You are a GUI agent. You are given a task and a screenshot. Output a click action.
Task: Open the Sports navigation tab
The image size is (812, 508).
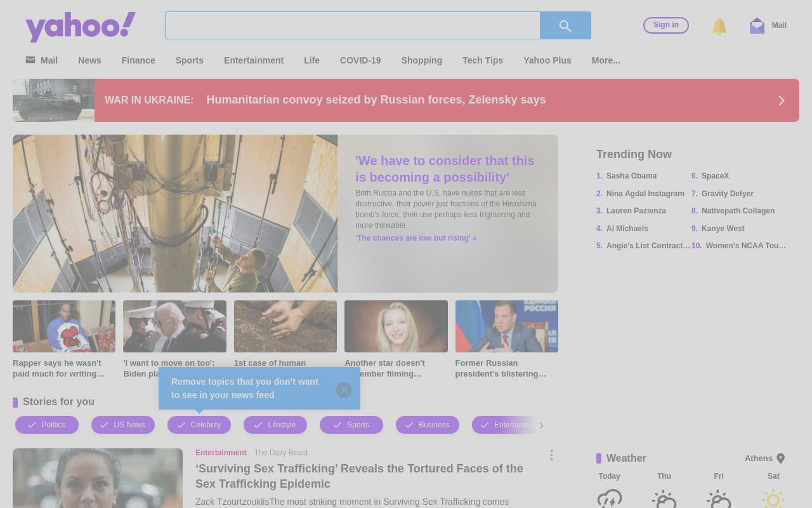pyautogui.click(x=190, y=60)
